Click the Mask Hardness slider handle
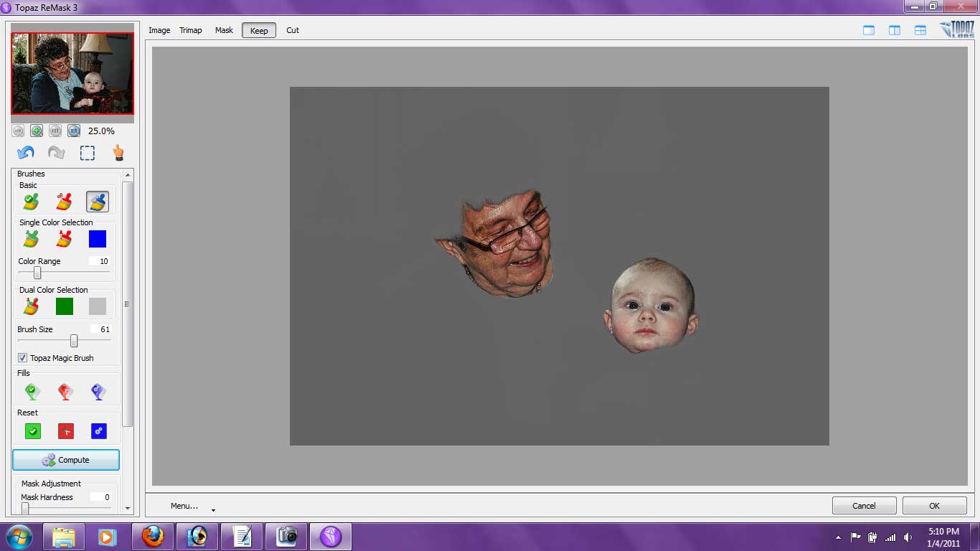980x551 pixels. [25, 508]
